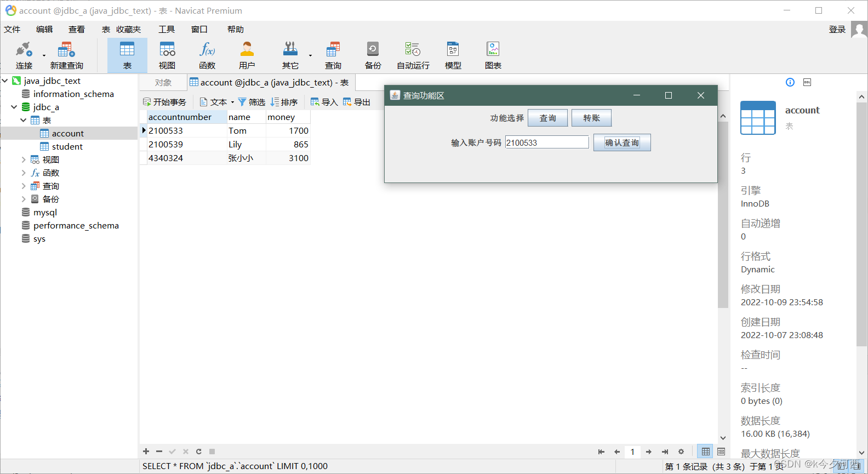Go to first page arrow
Image resolution: width=868 pixels, height=474 pixels.
pos(601,452)
